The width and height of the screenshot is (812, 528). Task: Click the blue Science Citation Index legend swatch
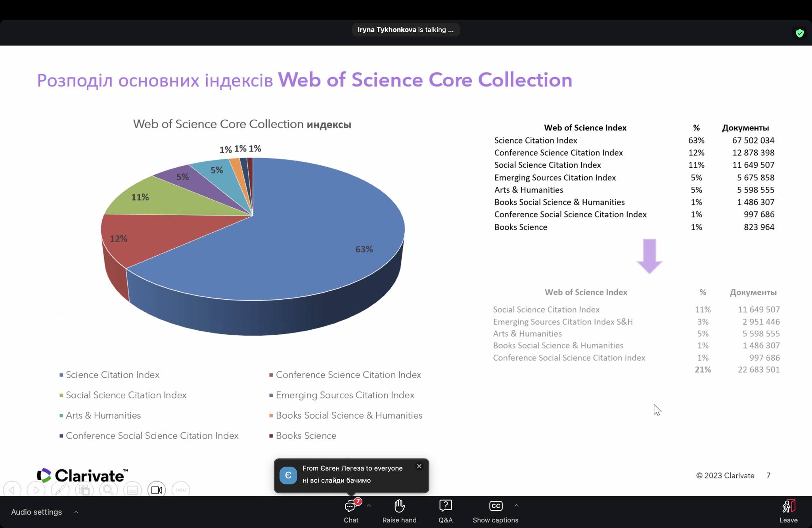(61, 375)
